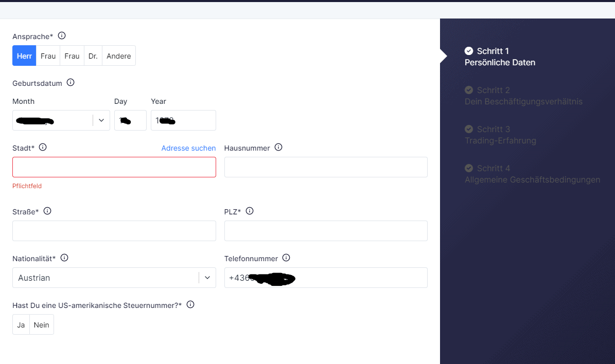Select the Herr salutation option
Image resolution: width=615 pixels, height=364 pixels.
coord(24,56)
